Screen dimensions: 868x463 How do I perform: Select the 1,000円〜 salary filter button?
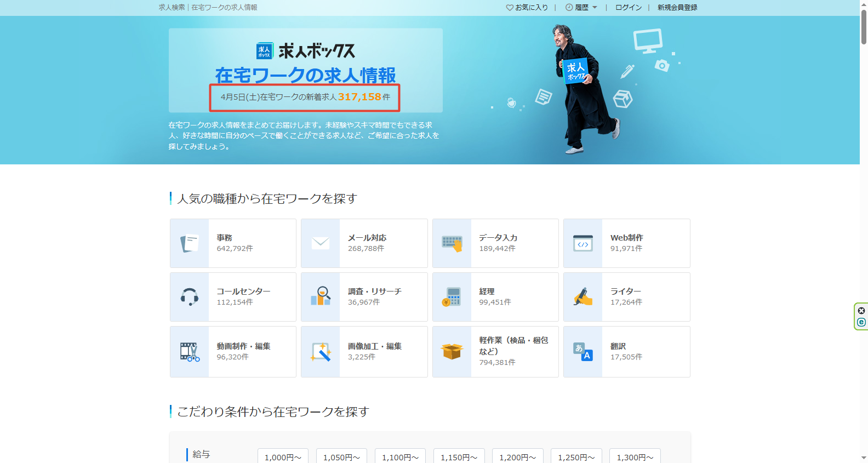click(283, 457)
